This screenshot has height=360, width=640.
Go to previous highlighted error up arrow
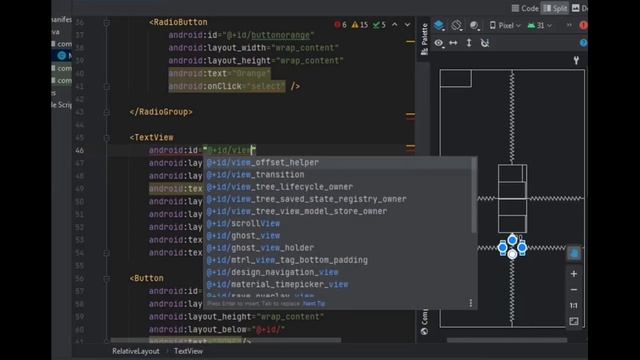tap(395, 25)
